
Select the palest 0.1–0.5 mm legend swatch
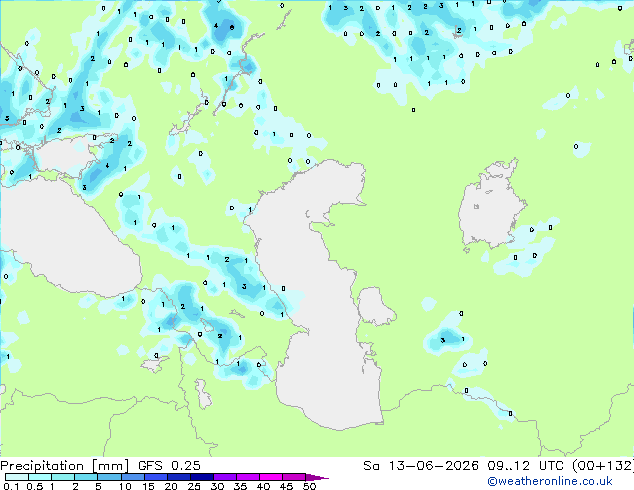pyautogui.click(x=17, y=477)
